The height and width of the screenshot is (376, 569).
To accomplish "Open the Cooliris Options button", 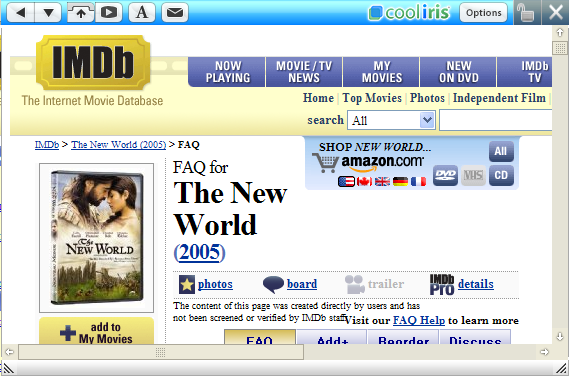I will coord(483,13).
